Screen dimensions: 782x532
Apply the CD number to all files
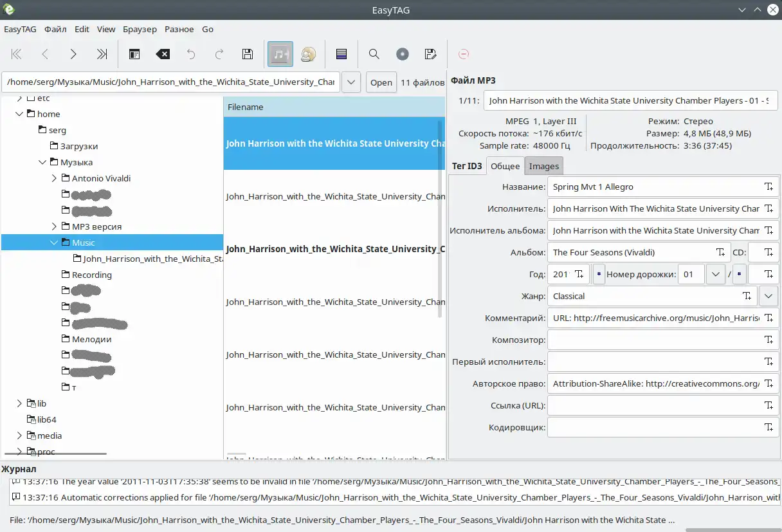[769, 252]
